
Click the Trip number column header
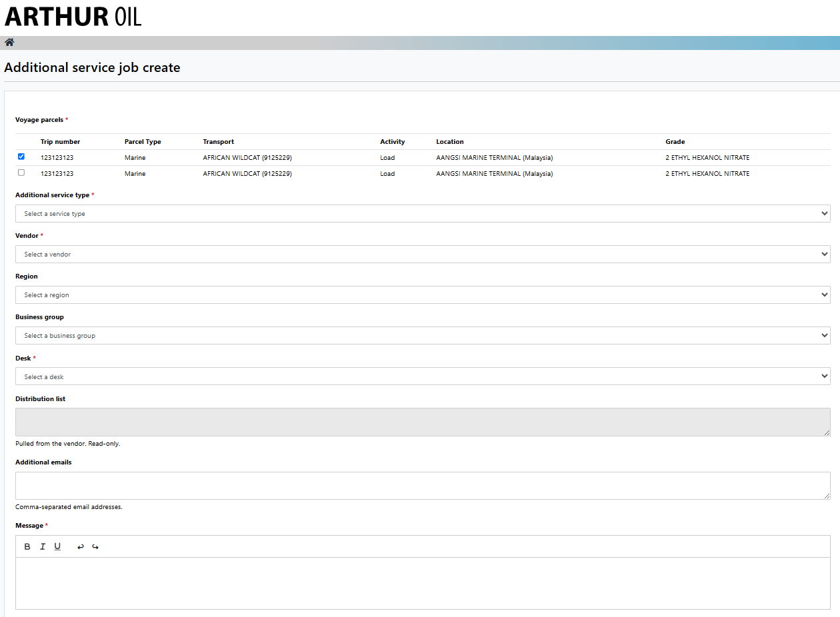[60, 142]
